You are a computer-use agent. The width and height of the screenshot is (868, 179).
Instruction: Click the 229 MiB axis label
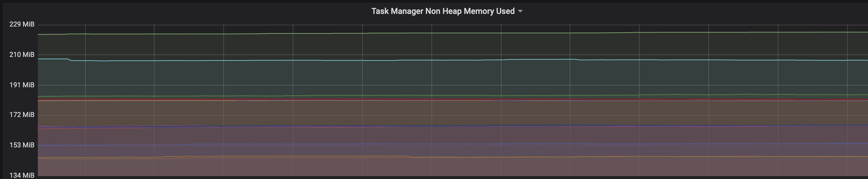[x=22, y=24]
